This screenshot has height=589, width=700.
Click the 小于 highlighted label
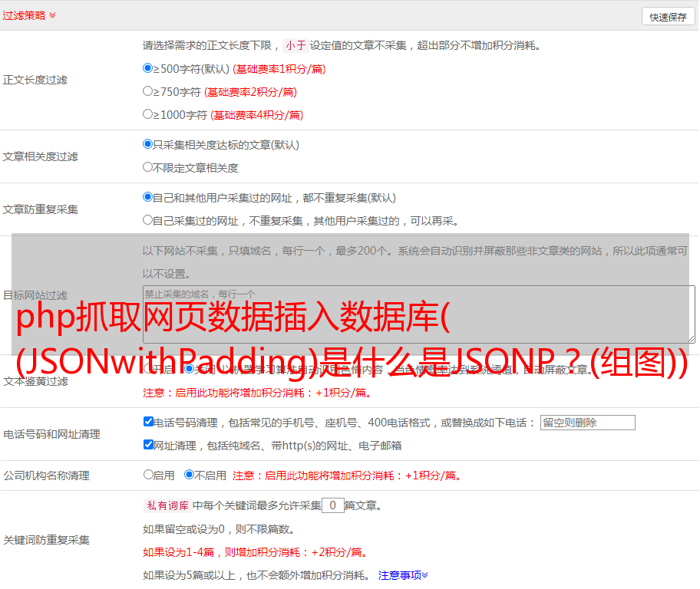296,45
